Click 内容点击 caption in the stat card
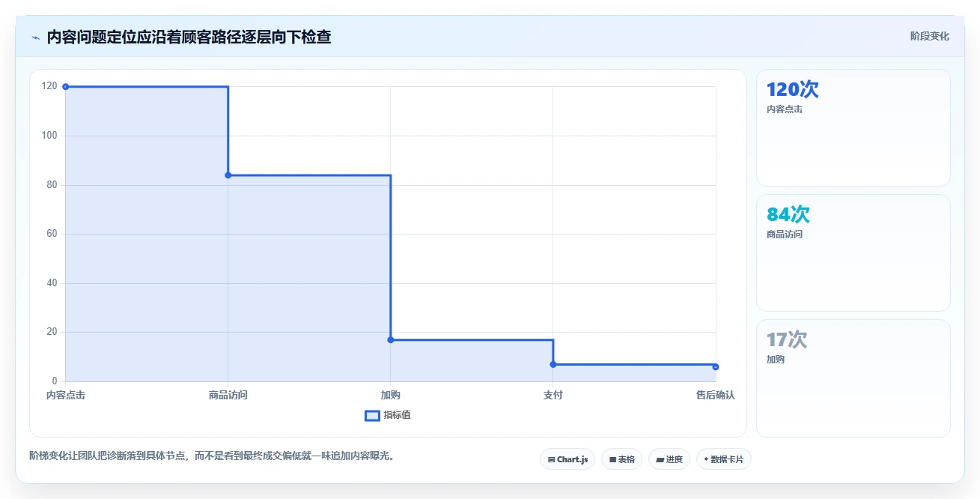This screenshot has width=980, height=499. click(785, 109)
